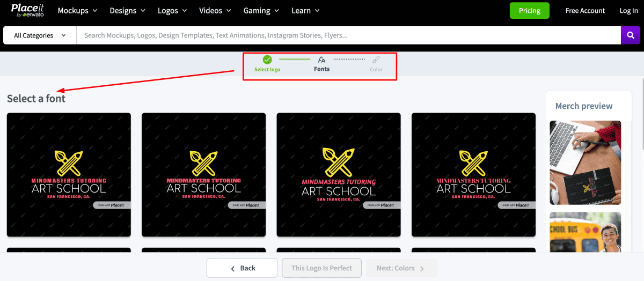Click the Color step paintbrush icon
This screenshot has width=644, height=281.
(376, 60)
